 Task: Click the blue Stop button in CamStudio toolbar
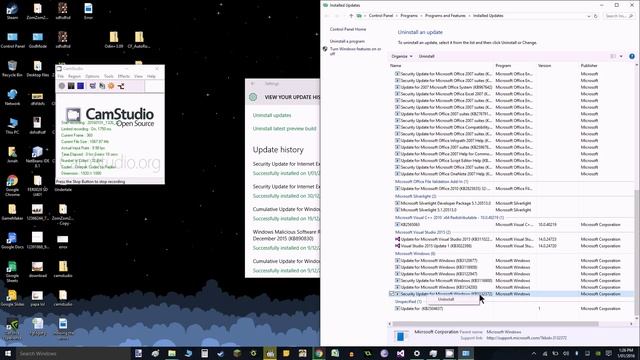point(80,86)
